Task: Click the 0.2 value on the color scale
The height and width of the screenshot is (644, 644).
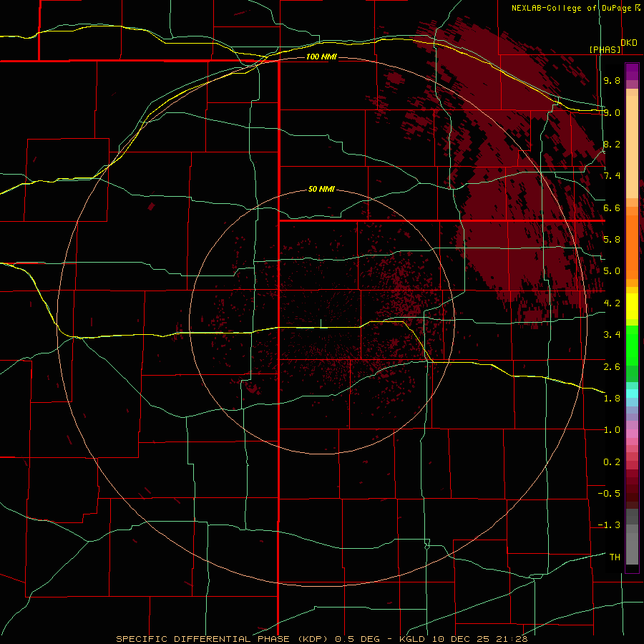Action: (x=612, y=462)
